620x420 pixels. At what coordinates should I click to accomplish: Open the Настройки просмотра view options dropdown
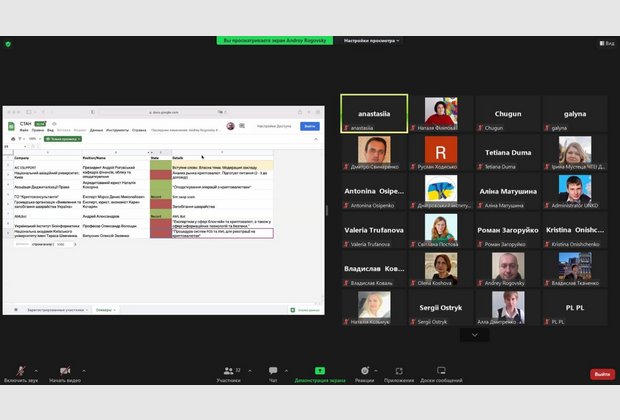(x=371, y=40)
